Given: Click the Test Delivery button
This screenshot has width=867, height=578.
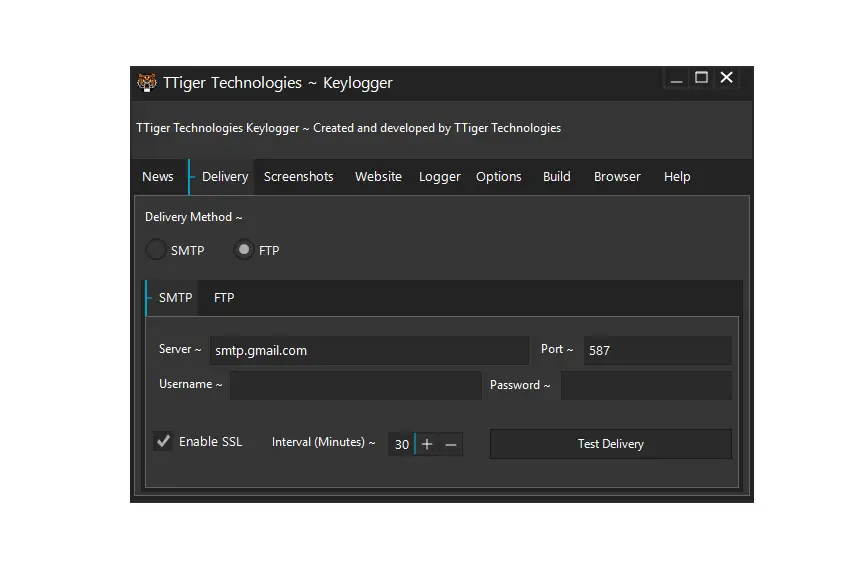Looking at the screenshot, I should click(610, 443).
